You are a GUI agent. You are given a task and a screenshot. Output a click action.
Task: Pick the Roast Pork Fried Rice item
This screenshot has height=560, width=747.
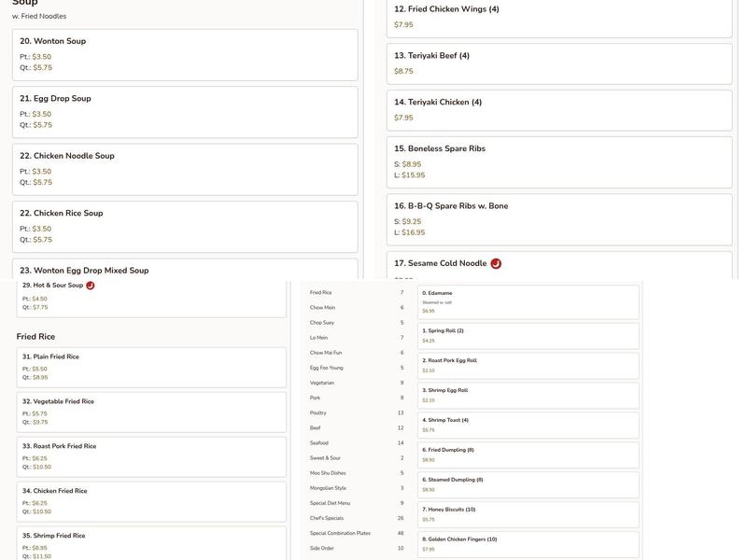click(151, 456)
